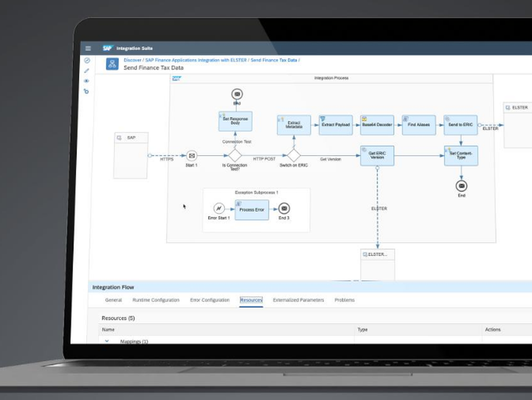Select the End 3 message event
Screen dimensions: 532x400
(284, 208)
